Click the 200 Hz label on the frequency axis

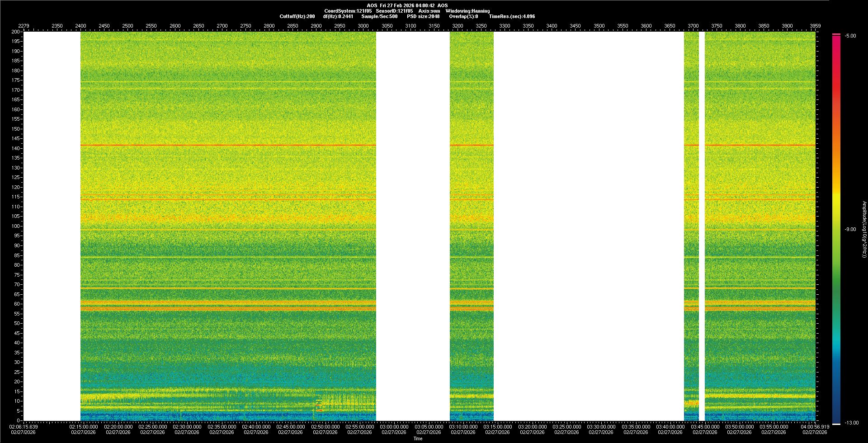tap(16, 32)
